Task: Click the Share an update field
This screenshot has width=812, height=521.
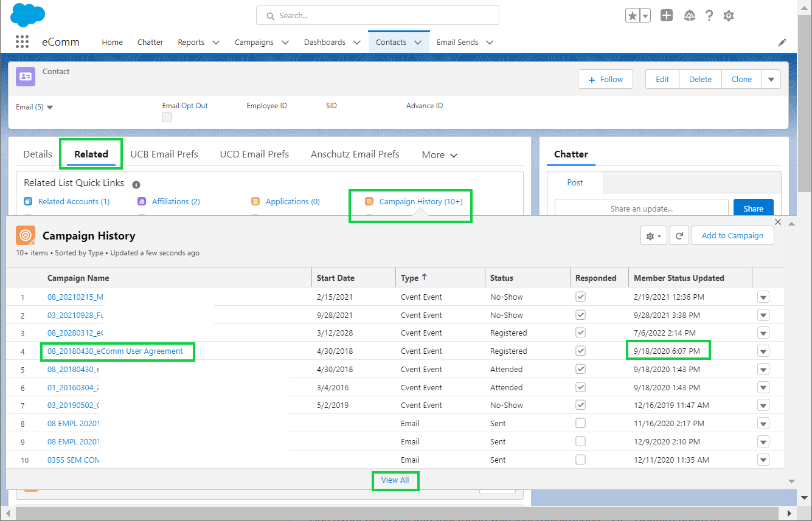Action: 641,209
